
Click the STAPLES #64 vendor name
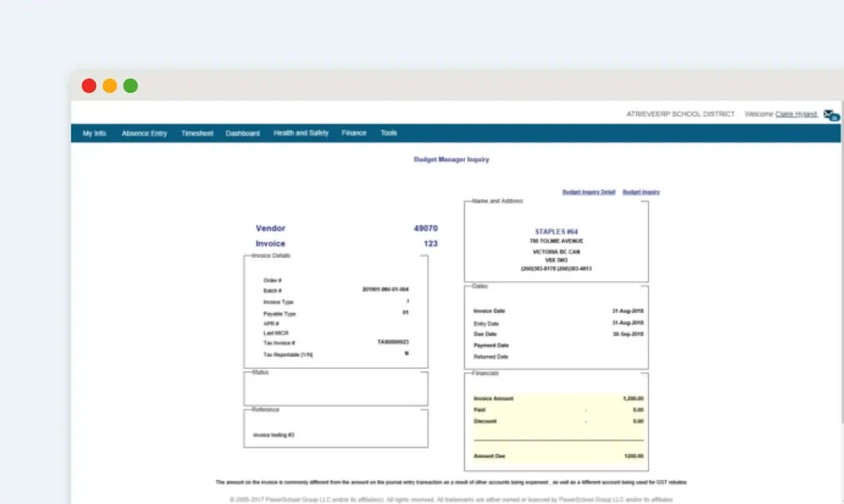pyautogui.click(x=556, y=231)
